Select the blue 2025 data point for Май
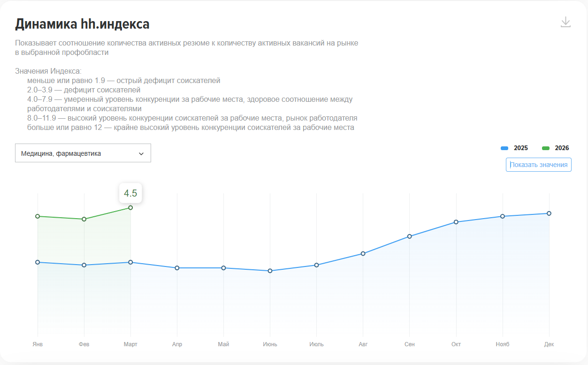The image size is (588, 365). [x=223, y=268]
